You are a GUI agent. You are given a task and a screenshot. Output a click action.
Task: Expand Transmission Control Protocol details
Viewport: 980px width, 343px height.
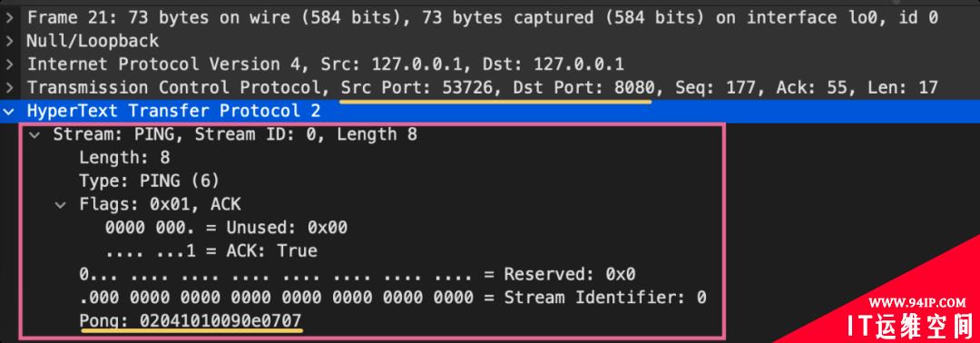9,87
